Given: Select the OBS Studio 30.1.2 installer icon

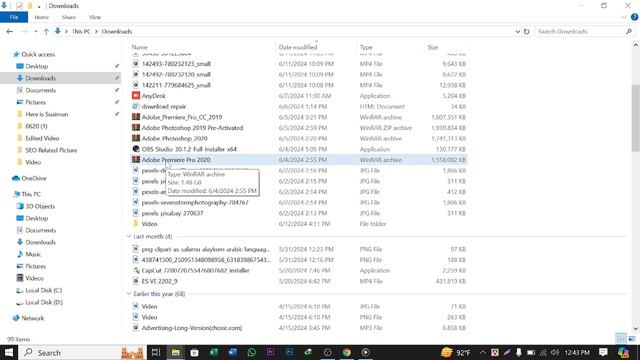Looking at the screenshot, I should [x=136, y=149].
